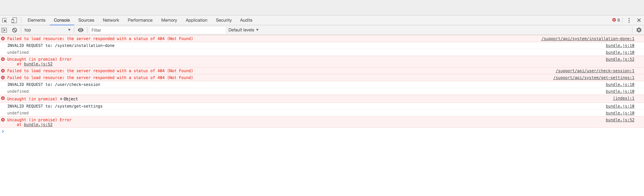Focus the console Filter input field
The image size is (644, 196).
[158, 30]
